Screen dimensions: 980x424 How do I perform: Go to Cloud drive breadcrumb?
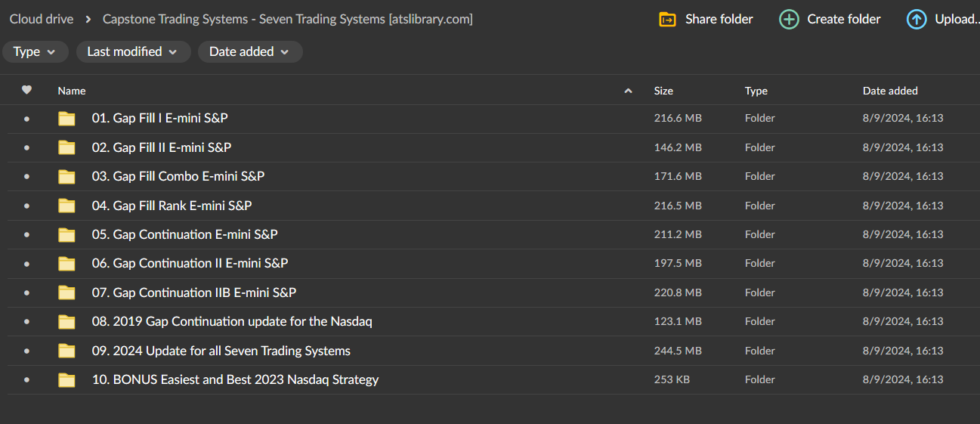click(x=42, y=20)
